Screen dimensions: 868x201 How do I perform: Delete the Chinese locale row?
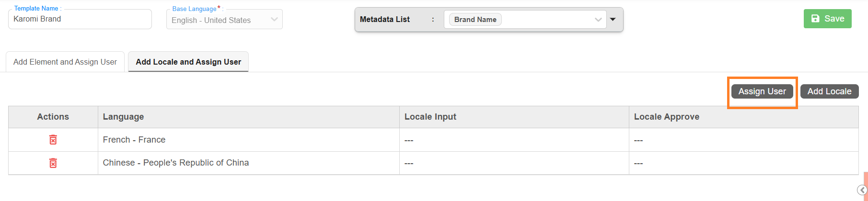click(x=53, y=163)
